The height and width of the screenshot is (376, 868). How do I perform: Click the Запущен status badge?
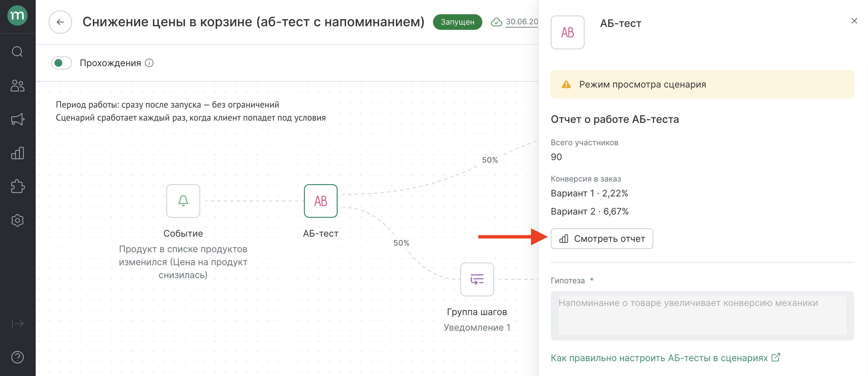(457, 22)
